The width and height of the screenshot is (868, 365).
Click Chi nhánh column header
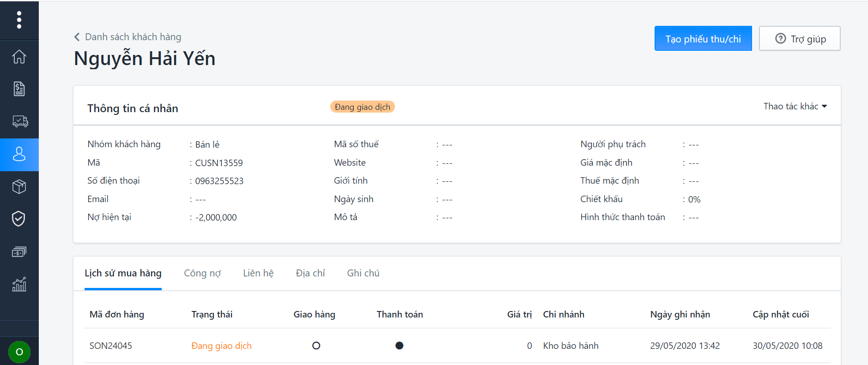564,314
